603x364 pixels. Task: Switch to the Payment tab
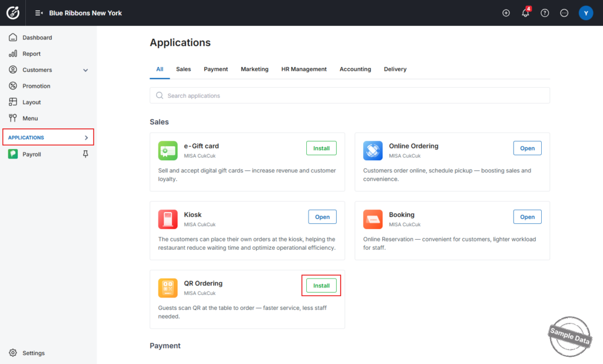pos(216,70)
